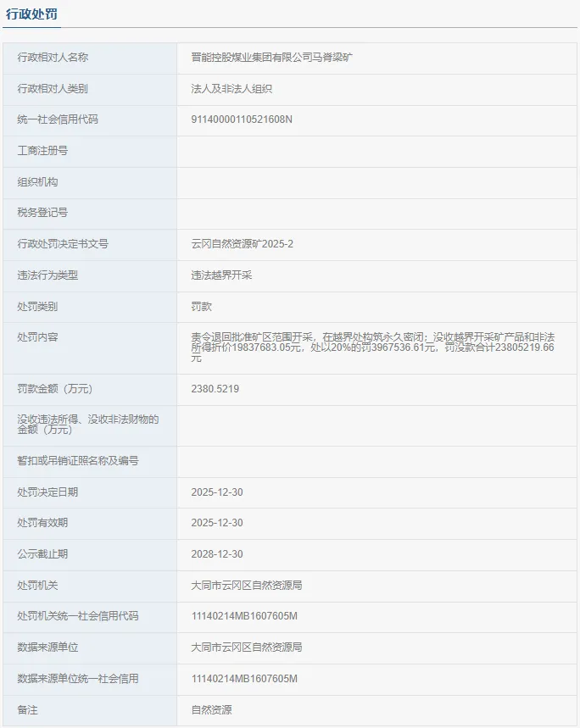Click code 11140214MB1607605M in 处罚机关统一社会信用代码 row
This screenshot has height=728, width=580.
pos(244,616)
